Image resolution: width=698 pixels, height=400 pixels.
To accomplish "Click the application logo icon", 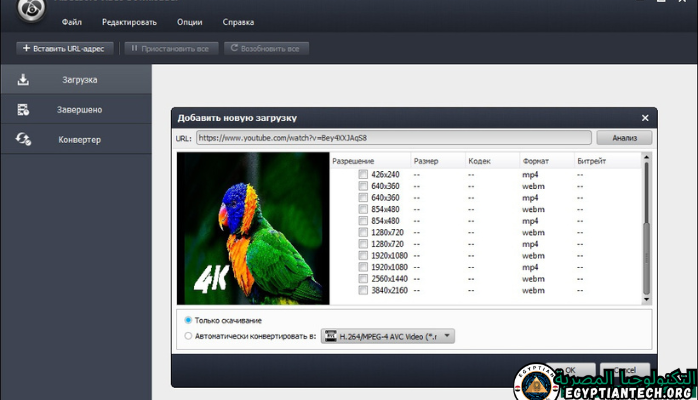I will [x=31, y=9].
